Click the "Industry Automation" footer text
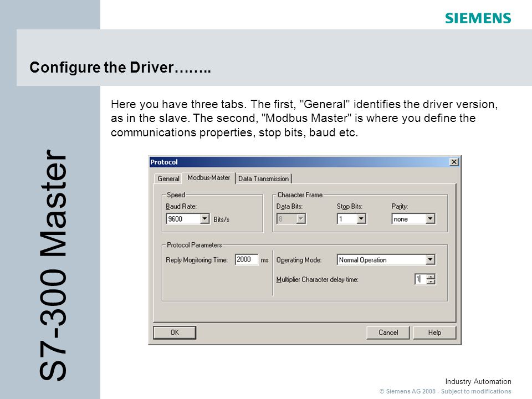Viewport: 532px width, 399px height. (478, 381)
